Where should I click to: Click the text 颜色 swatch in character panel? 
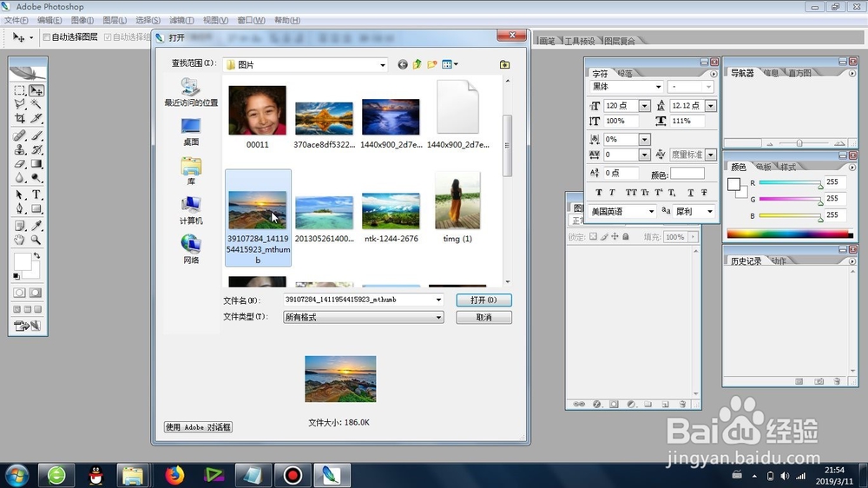(687, 174)
